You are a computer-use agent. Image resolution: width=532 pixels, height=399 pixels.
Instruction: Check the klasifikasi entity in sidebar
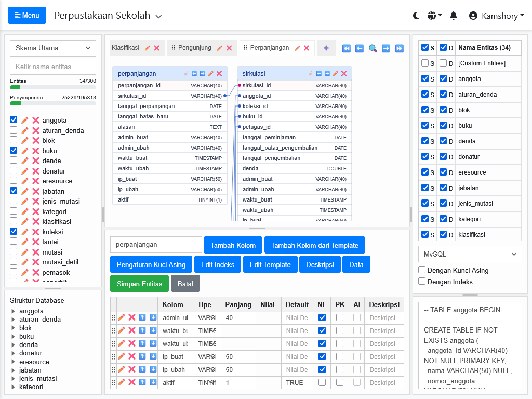tap(14, 221)
